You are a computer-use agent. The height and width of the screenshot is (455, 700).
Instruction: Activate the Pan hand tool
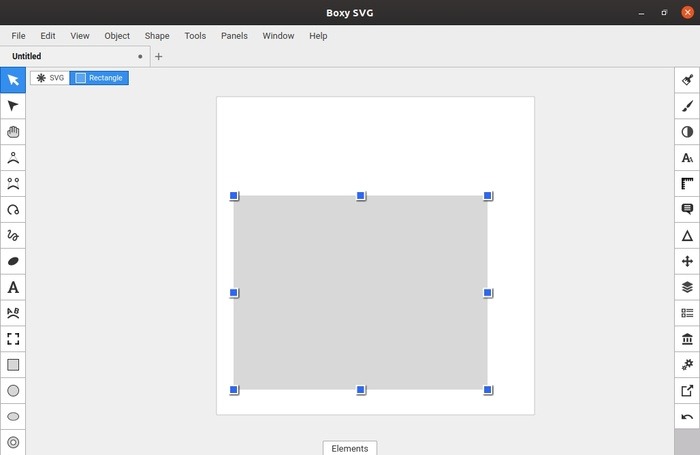tap(13, 132)
